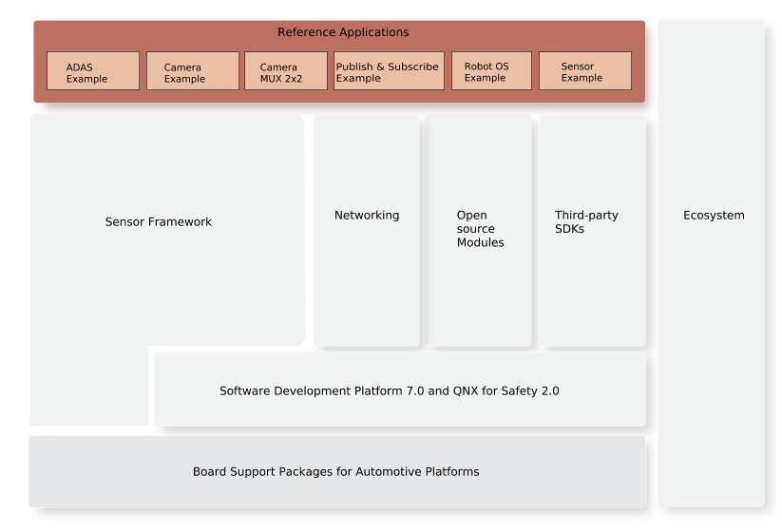Open the Sensor Example box
The image size is (782, 532).
[584, 71]
